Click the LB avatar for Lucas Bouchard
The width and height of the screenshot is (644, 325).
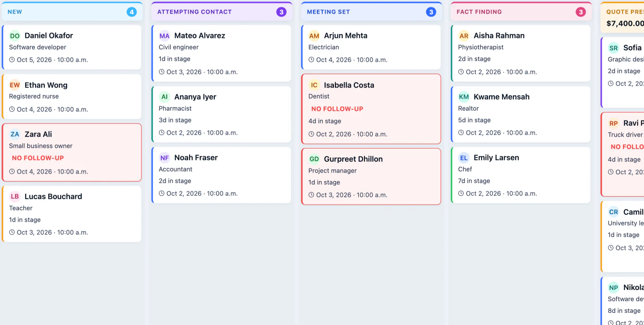[15, 196]
